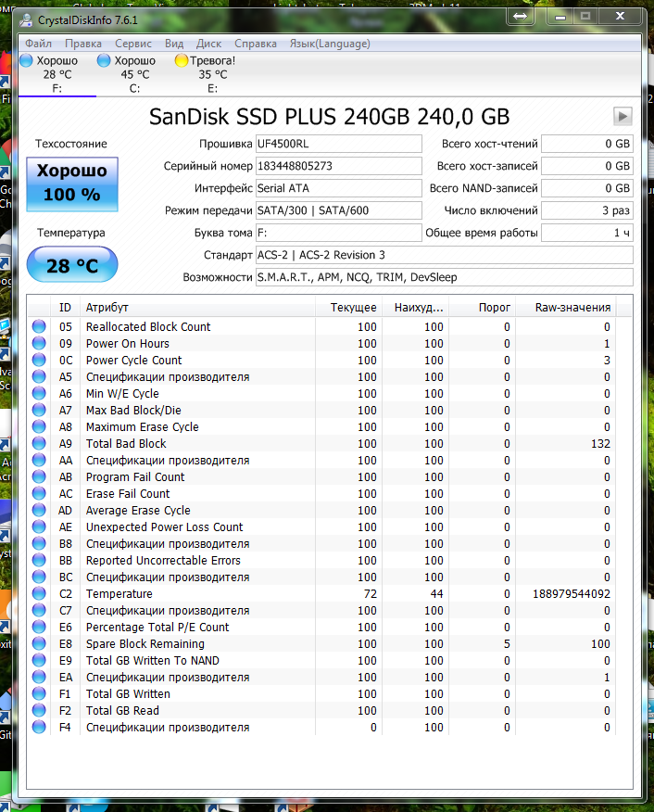Click the Хорошо 100 % health status button
654x812 pixels.
(72, 184)
